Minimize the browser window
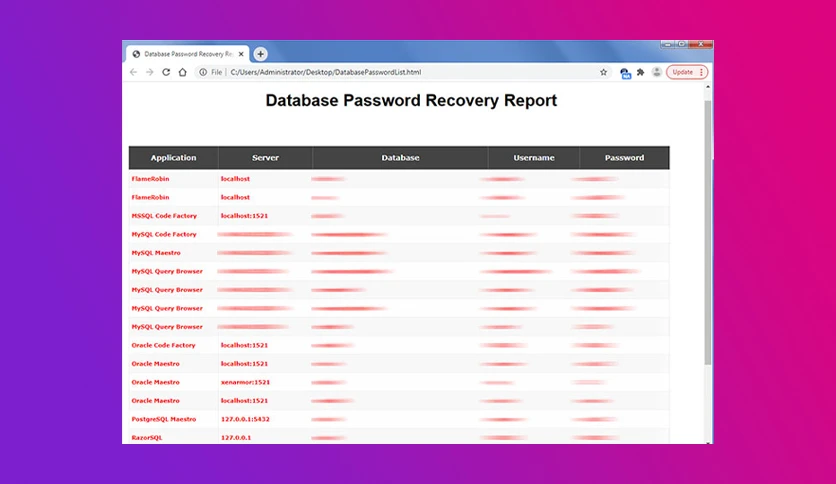 (x=667, y=45)
